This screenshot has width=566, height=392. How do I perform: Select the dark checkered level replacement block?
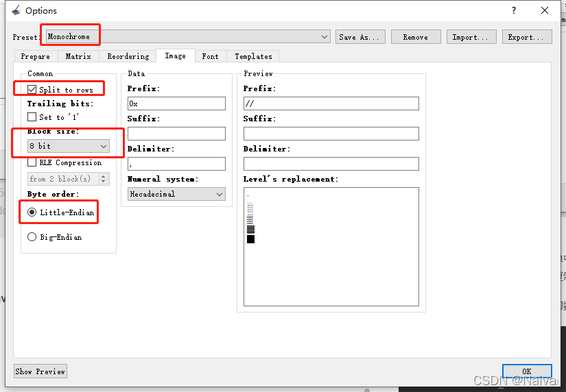coord(250,229)
